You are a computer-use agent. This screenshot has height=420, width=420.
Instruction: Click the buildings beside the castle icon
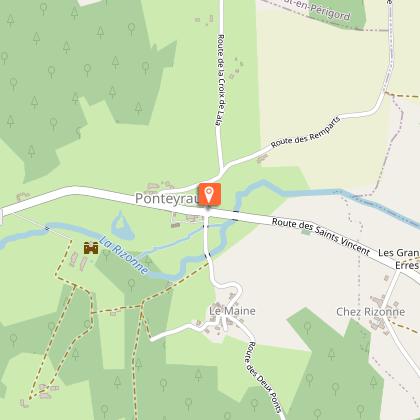click(79, 261)
